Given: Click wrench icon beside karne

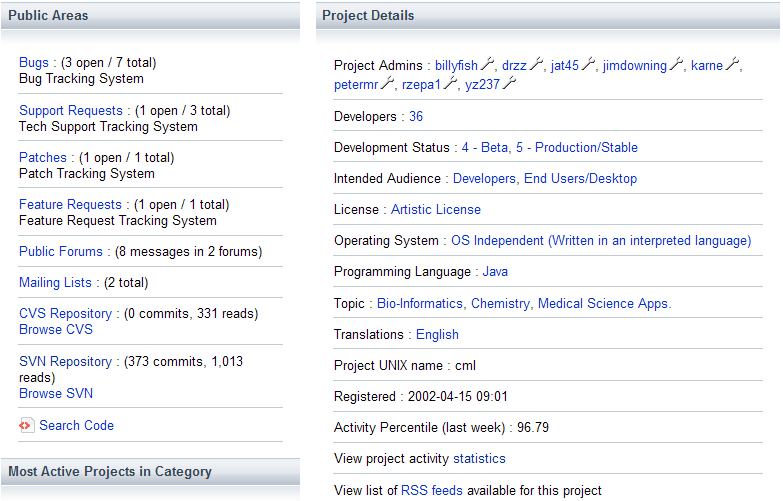Looking at the screenshot, I should click(x=733, y=65).
